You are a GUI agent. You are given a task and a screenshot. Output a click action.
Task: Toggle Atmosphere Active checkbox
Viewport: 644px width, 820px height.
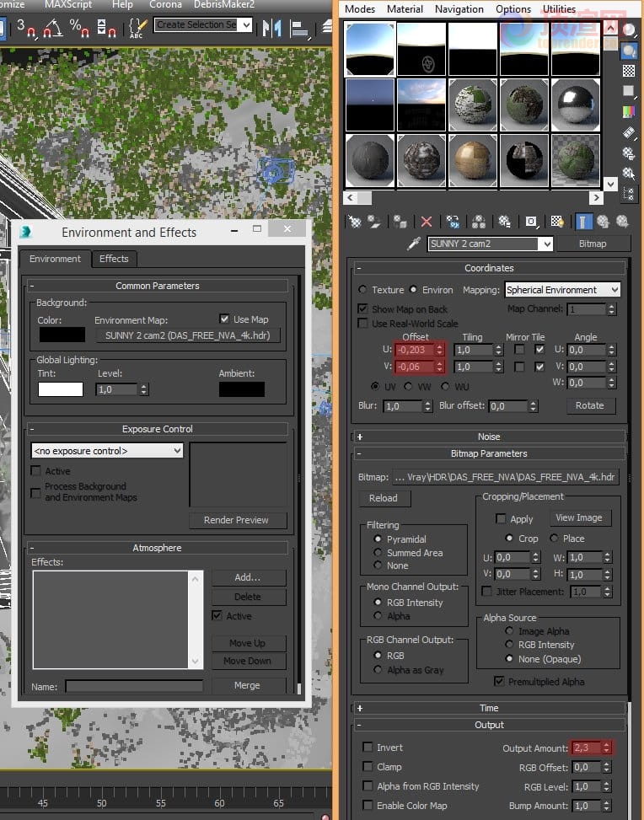coord(217,615)
